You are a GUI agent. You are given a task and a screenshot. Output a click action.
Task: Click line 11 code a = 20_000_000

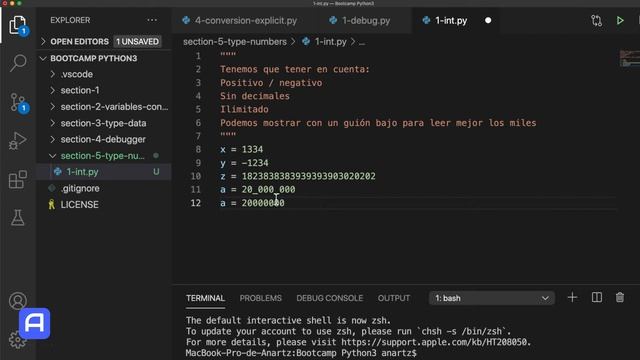(258, 189)
